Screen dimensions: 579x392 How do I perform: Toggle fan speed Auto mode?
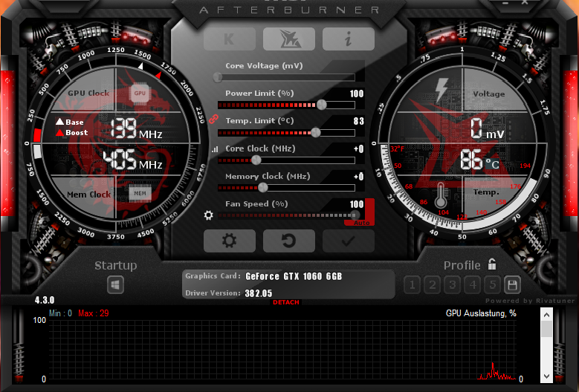(361, 223)
